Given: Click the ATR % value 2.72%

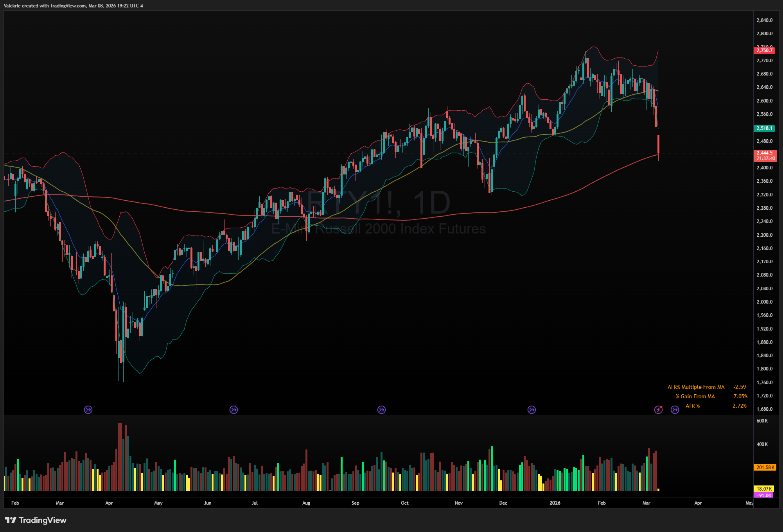Looking at the screenshot, I should (x=739, y=406).
